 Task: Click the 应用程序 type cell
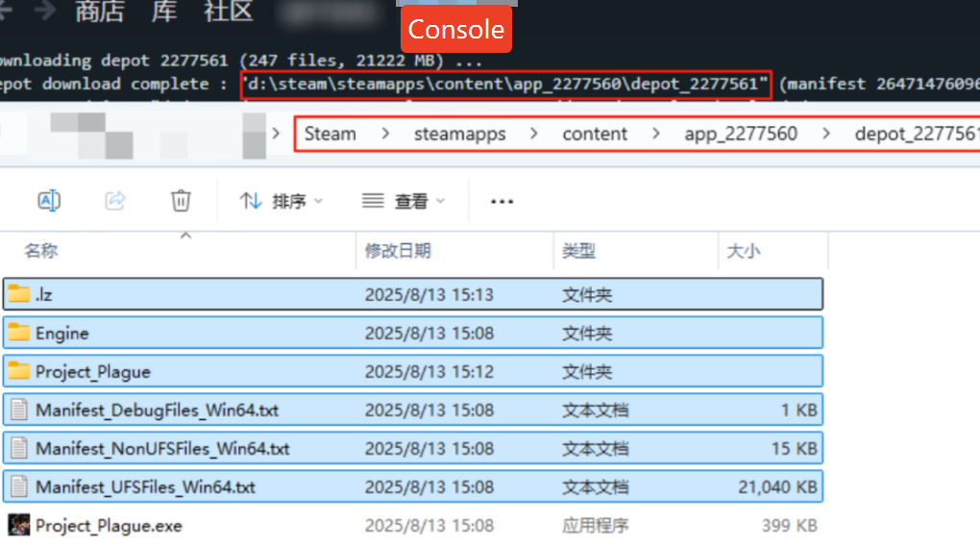595,526
